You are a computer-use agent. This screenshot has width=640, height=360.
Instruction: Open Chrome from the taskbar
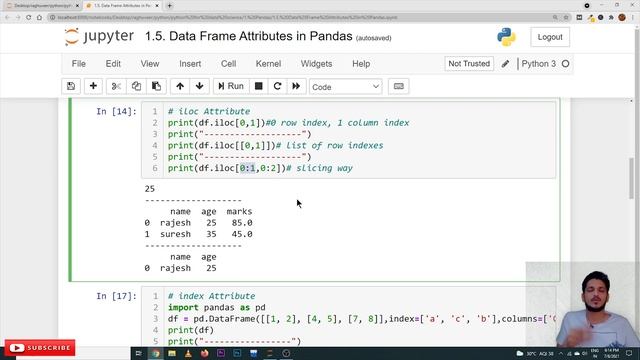[x=156, y=353]
